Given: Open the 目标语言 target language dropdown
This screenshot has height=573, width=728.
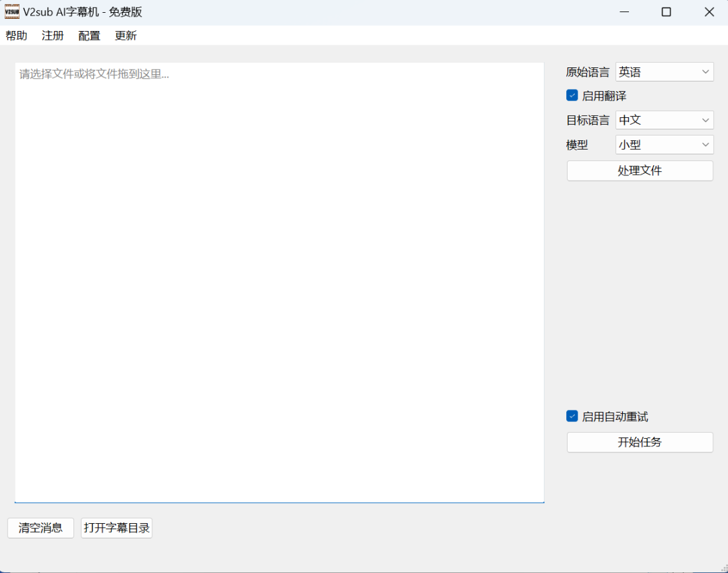Looking at the screenshot, I should (664, 120).
